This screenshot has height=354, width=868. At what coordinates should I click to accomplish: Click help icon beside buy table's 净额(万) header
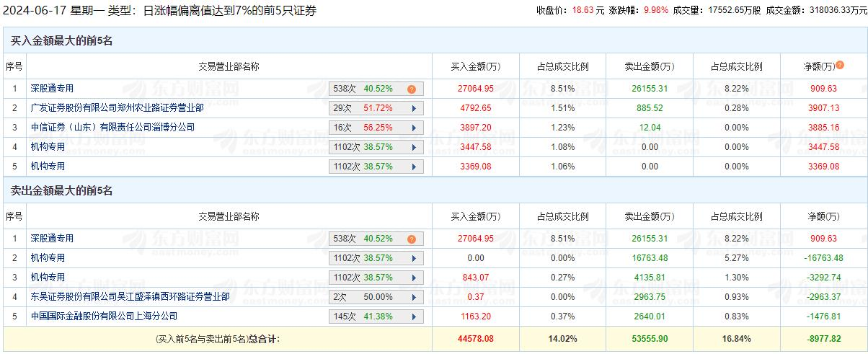coord(840,66)
